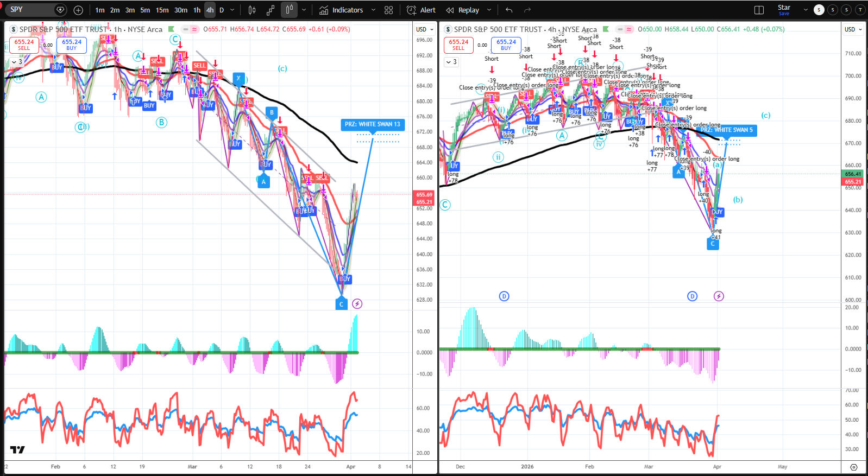
Task: Undo the last chart action
Action: click(509, 10)
